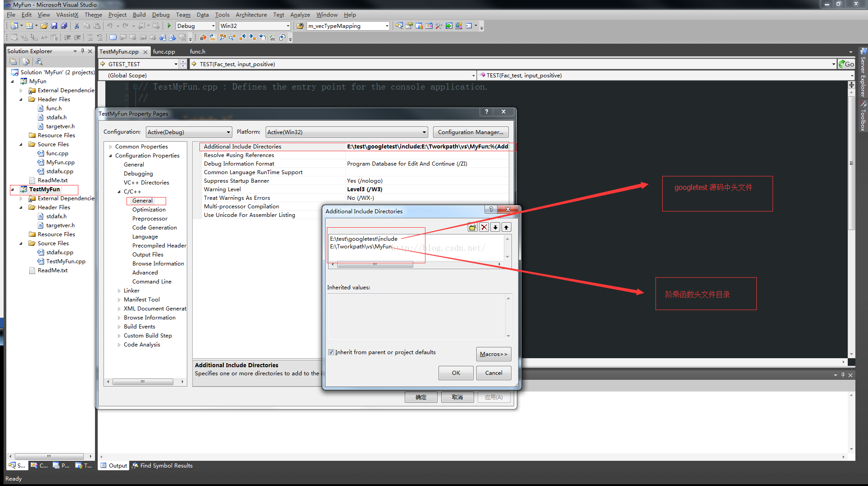Click Additional Include Directories value field

(x=428, y=147)
